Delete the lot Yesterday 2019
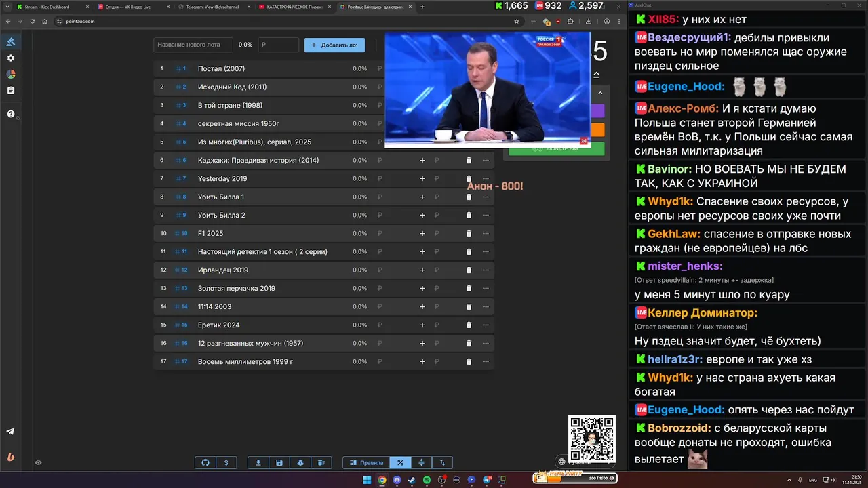This screenshot has width=868, height=488. (468, 179)
